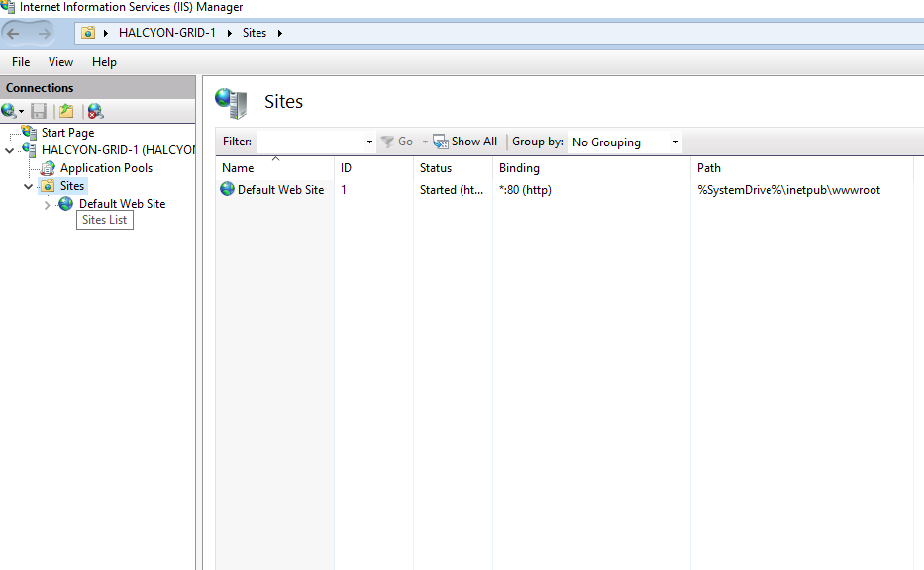Image resolution: width=924 pixels, height=570 pixels.
Task: Select Default Web Site tree label
Action: tap(123, 204)
